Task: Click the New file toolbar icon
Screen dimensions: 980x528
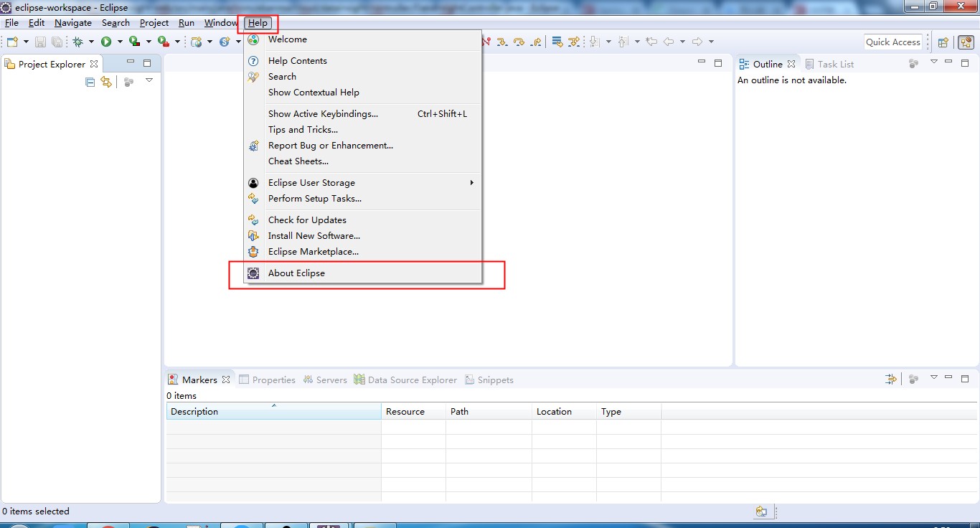Action: point(12,42)
